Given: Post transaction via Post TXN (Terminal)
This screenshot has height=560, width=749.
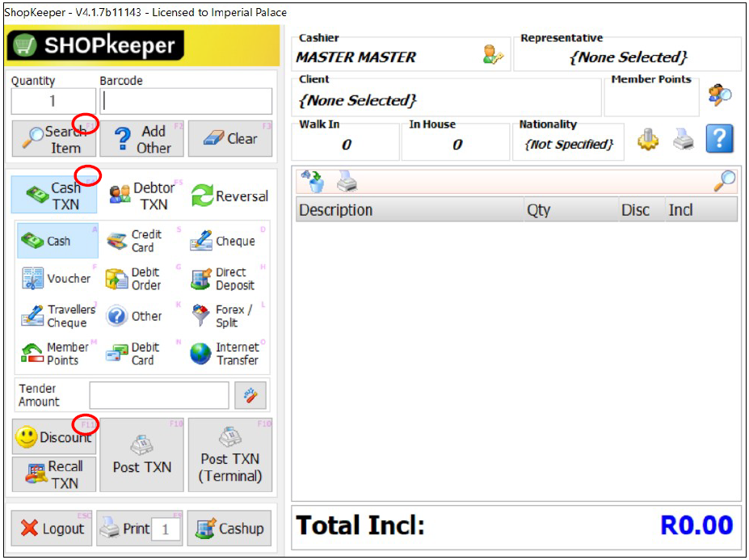Looking at the screenshot, I should [x=230, y=455].
